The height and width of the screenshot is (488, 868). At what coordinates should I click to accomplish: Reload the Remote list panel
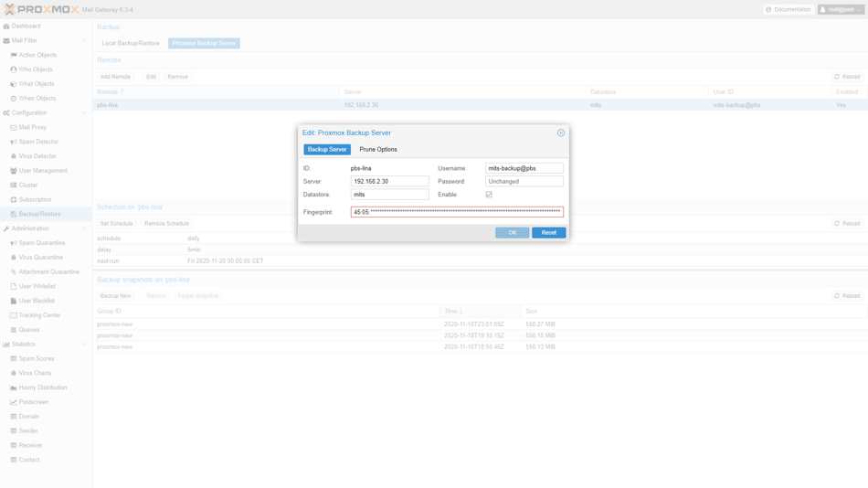coord(848,77)
